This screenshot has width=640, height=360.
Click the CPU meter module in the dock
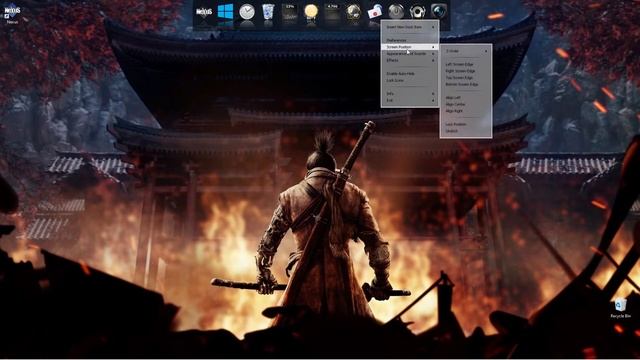pyautogui.click(x=289, y=12)
